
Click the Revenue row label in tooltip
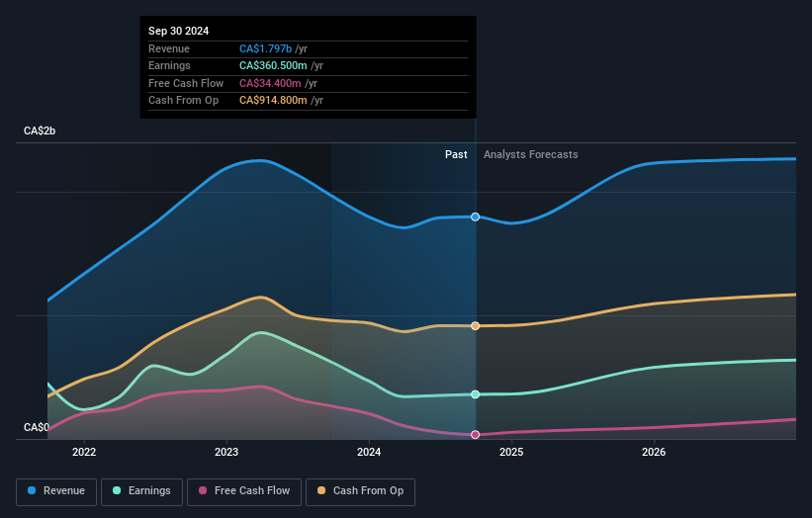pos(169,48)
